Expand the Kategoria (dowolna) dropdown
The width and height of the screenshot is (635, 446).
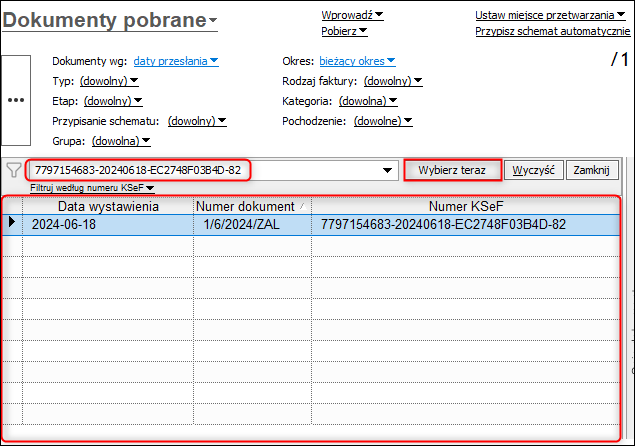click(x=368, y=101)
